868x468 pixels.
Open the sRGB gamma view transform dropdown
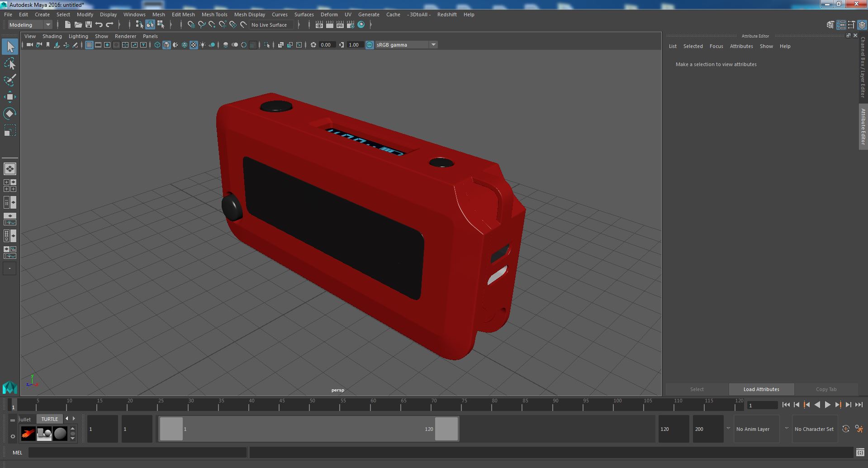[x=406, y=45]
